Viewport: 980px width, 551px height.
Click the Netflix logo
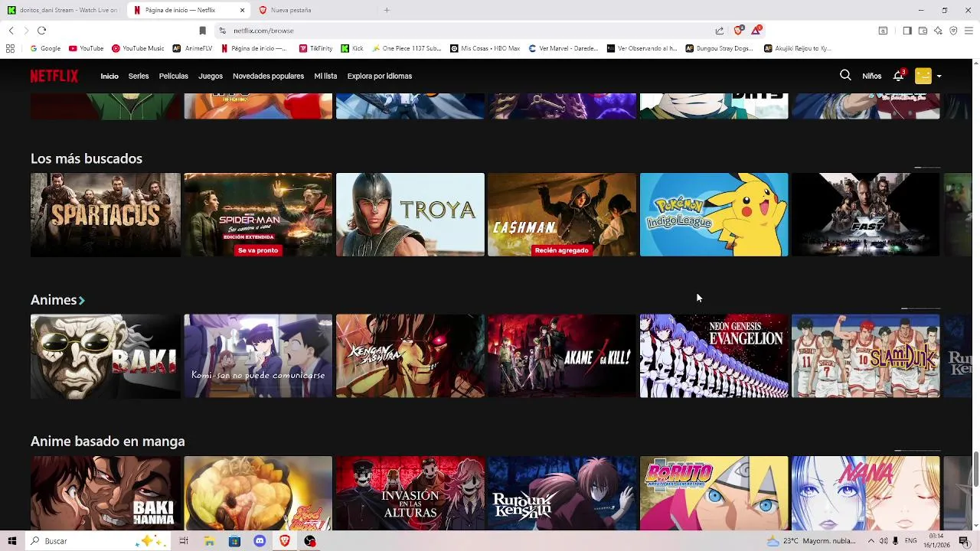54,76
